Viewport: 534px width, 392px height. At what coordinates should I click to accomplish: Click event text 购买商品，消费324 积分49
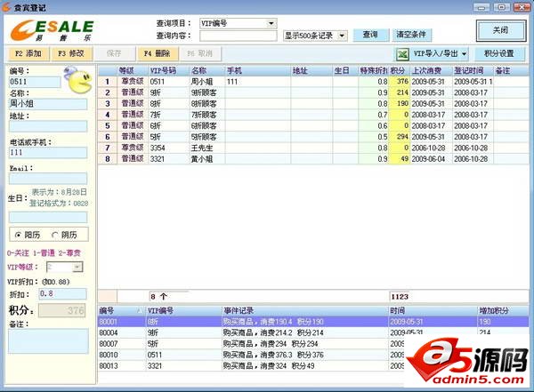(x=269, y=366)
